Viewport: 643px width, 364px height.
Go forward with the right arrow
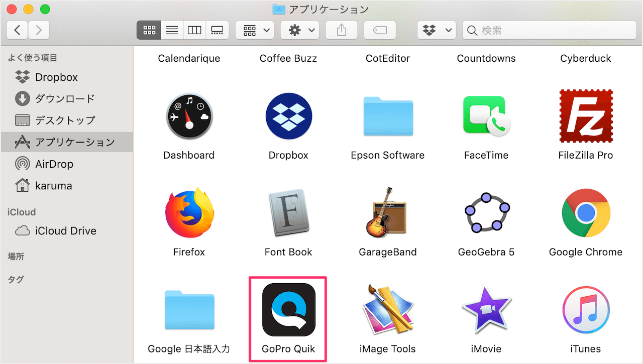click(39, 30)
